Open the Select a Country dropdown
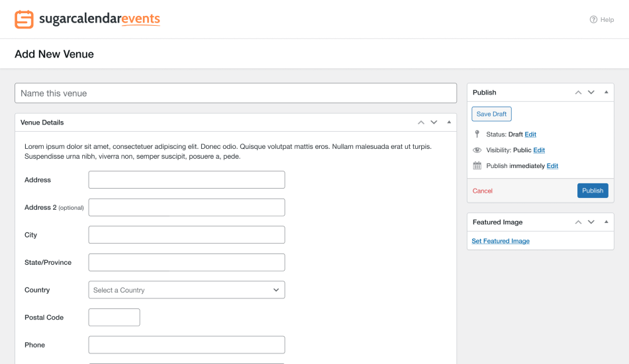The image size is (629, 364). 187,290
